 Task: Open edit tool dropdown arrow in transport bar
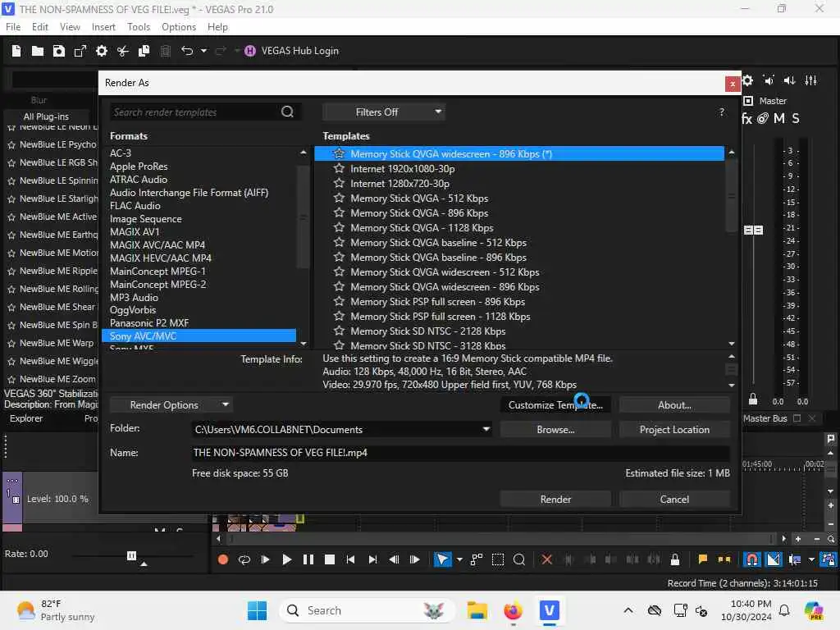pos(459,559)
